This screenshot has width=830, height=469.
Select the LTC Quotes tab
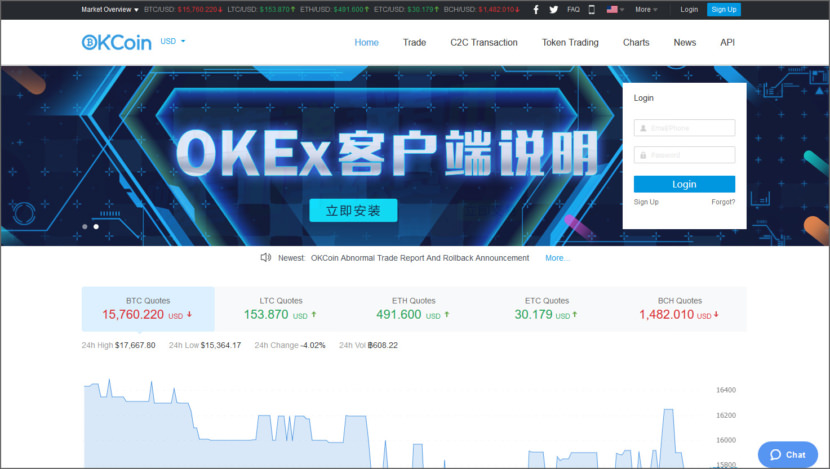coord(281,309)
